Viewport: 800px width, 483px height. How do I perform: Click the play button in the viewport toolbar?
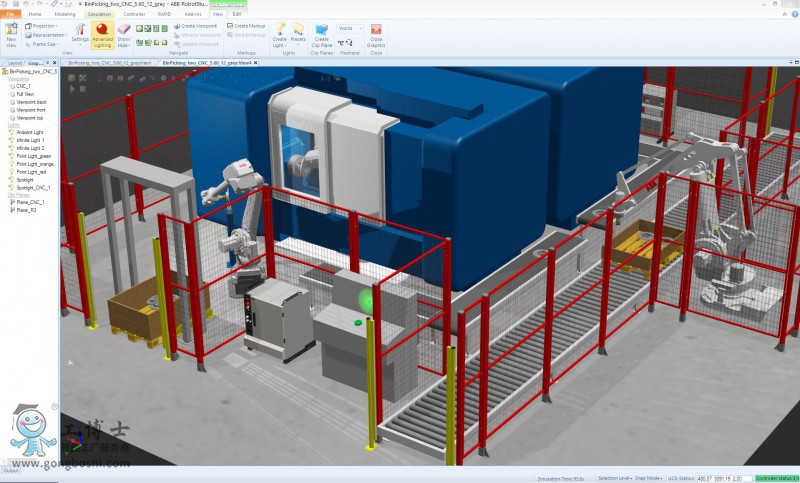click(x=72, y=89)
